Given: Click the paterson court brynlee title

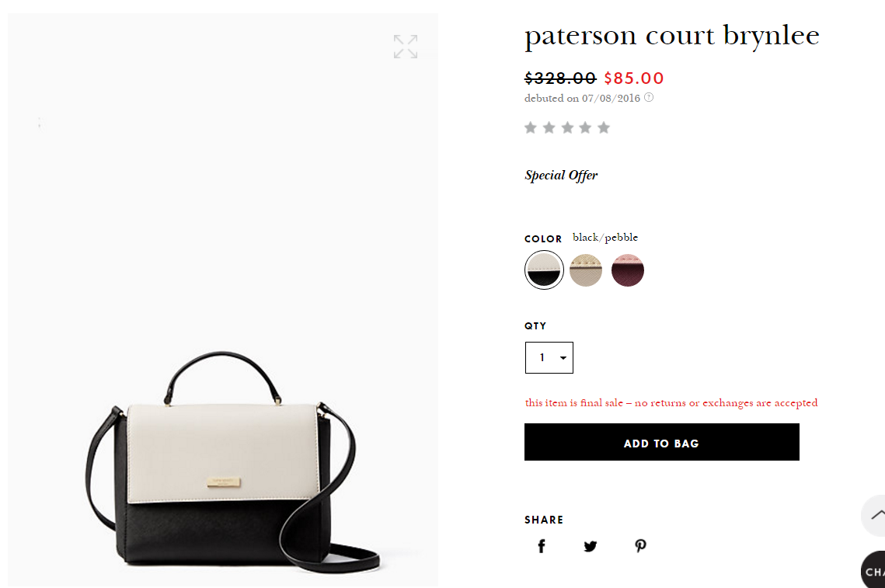Looking at the screenshot, I should (x=671, y=37).
